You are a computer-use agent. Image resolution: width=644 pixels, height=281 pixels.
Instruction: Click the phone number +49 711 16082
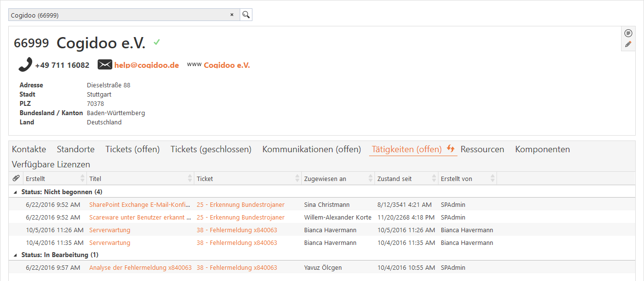click(x=62, y=65)
